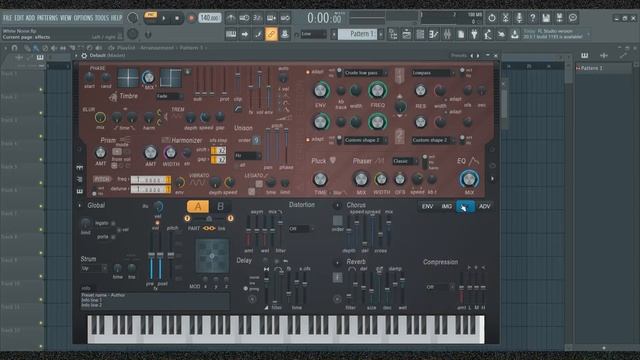Open the PATTERNS menu
Image resolution: width=640 pixels, height=360 pixels.
pos(48,18)
